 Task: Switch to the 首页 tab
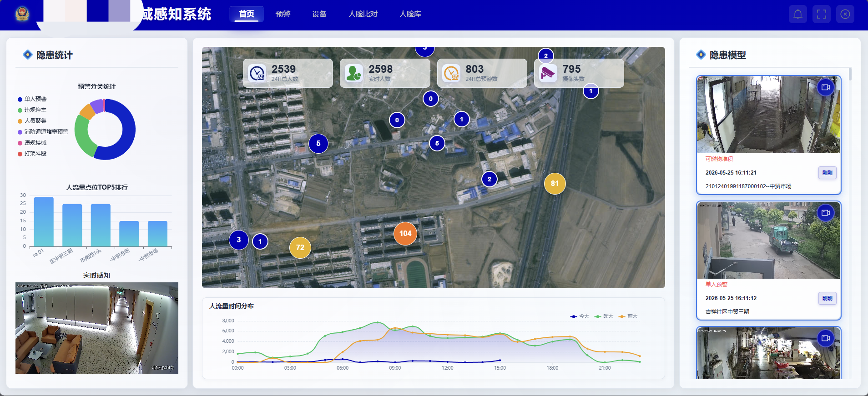(x=247, y=14)
